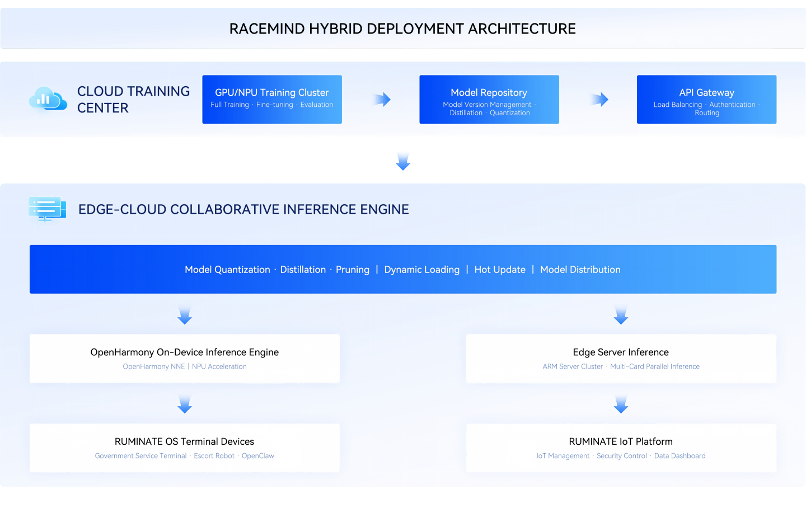This screenshot has height=532, width=806.
Task: Click the Security Control label
Action: pos(622,456)
